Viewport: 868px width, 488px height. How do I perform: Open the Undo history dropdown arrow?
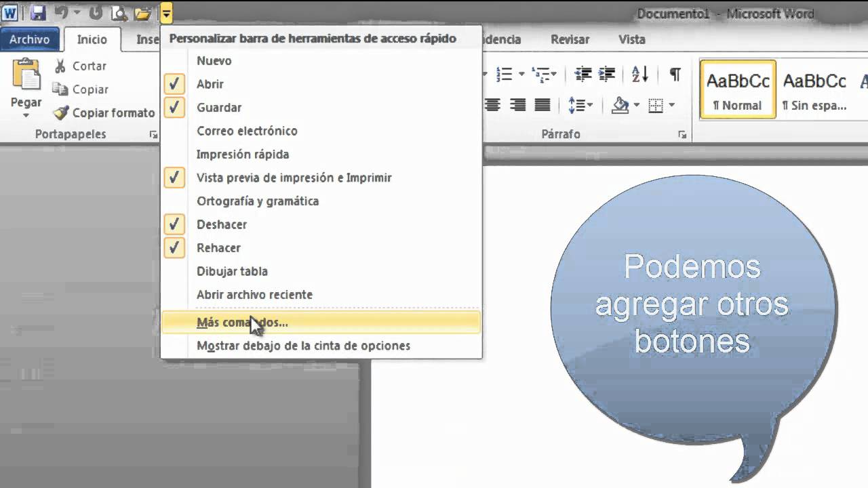point(77,12)
